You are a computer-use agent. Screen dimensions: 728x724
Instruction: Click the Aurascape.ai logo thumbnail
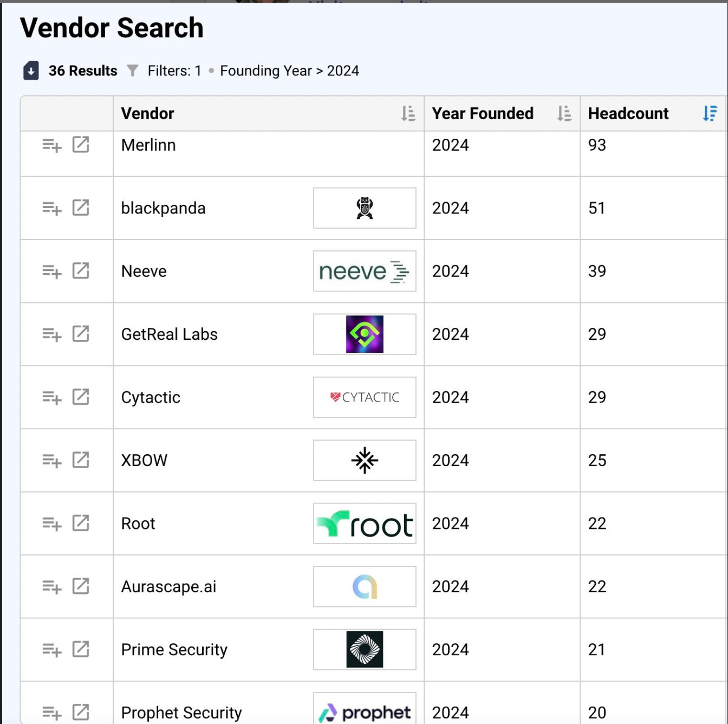click(x=365, y=586)
